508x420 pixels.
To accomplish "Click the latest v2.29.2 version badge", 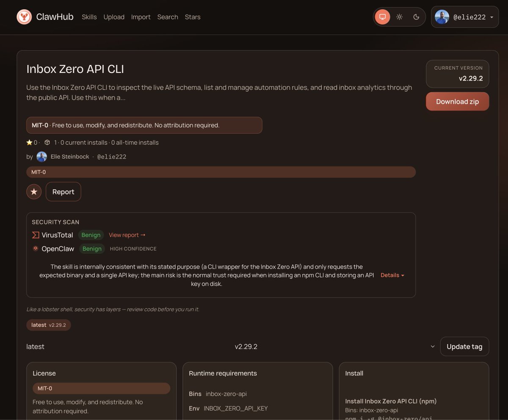I will click(48, 325).
